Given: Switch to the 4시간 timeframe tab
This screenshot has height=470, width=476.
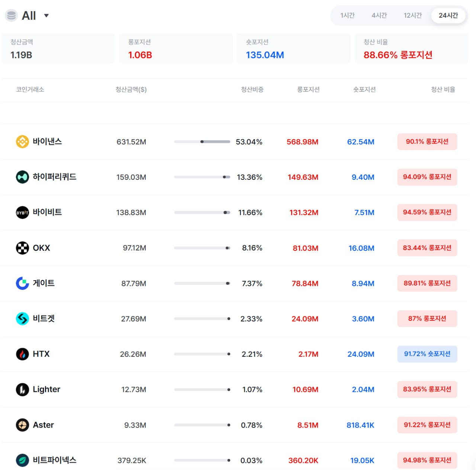Looking at the screenshot, I should [379, 16].
